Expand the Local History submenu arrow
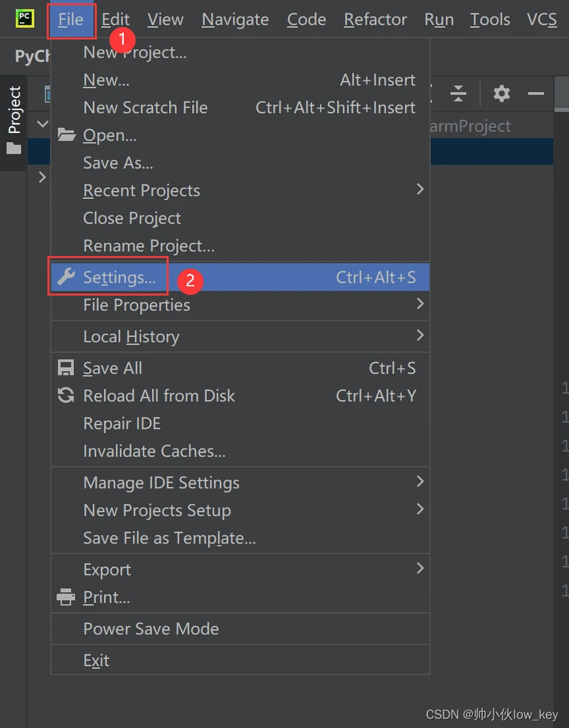This screenshot has height=728, width=569. (x=420, y=336)
